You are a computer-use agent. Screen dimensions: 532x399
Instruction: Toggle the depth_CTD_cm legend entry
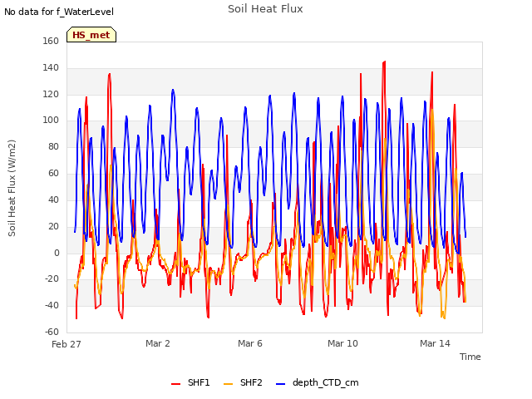click(x=318, y=382)
